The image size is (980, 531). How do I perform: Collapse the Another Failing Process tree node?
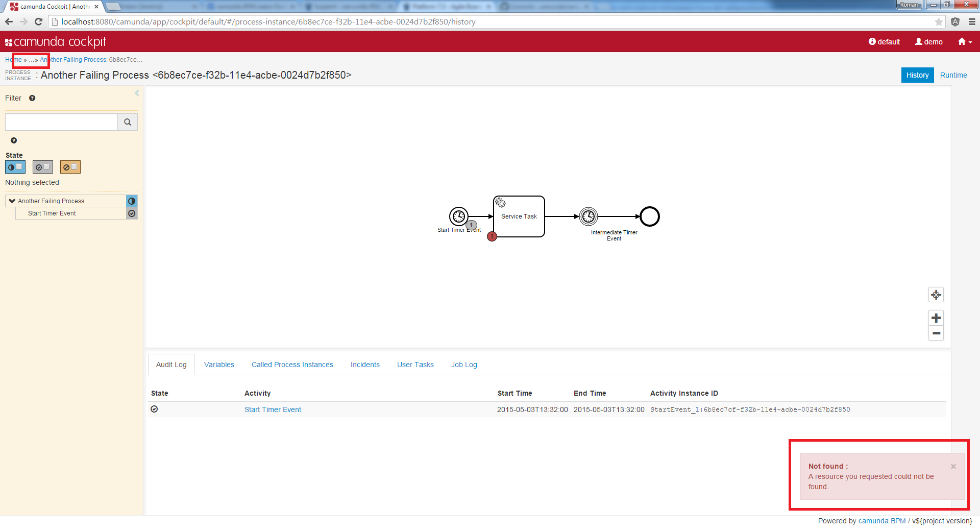(x=12, y=201)
